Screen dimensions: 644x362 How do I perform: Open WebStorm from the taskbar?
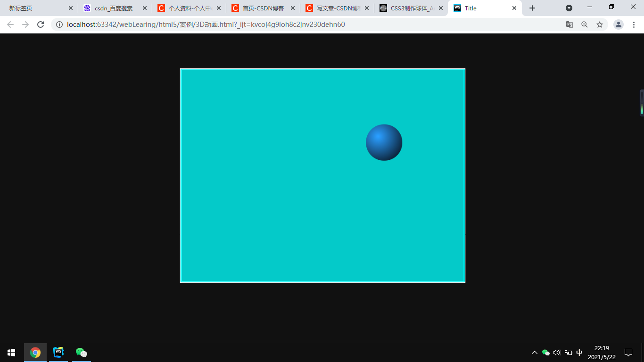58,353
